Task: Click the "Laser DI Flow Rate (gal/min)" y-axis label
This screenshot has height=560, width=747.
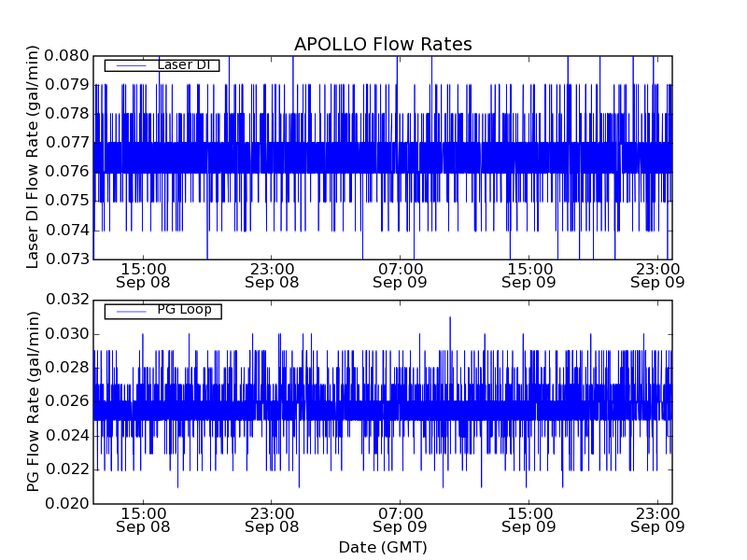Action: (x=34, y=157)
